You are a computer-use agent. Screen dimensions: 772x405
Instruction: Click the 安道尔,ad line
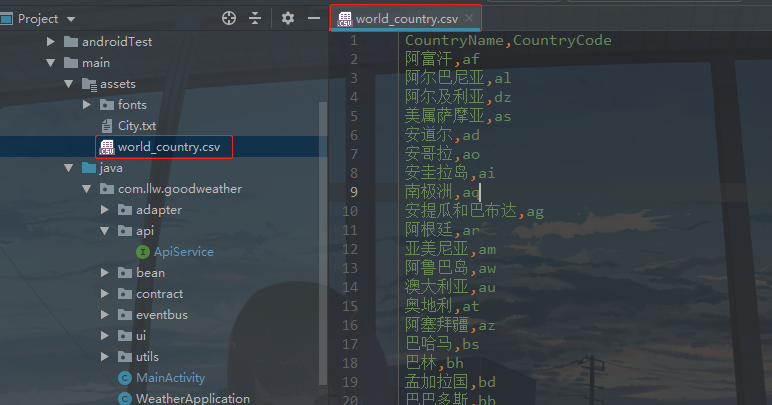(442, 135)
